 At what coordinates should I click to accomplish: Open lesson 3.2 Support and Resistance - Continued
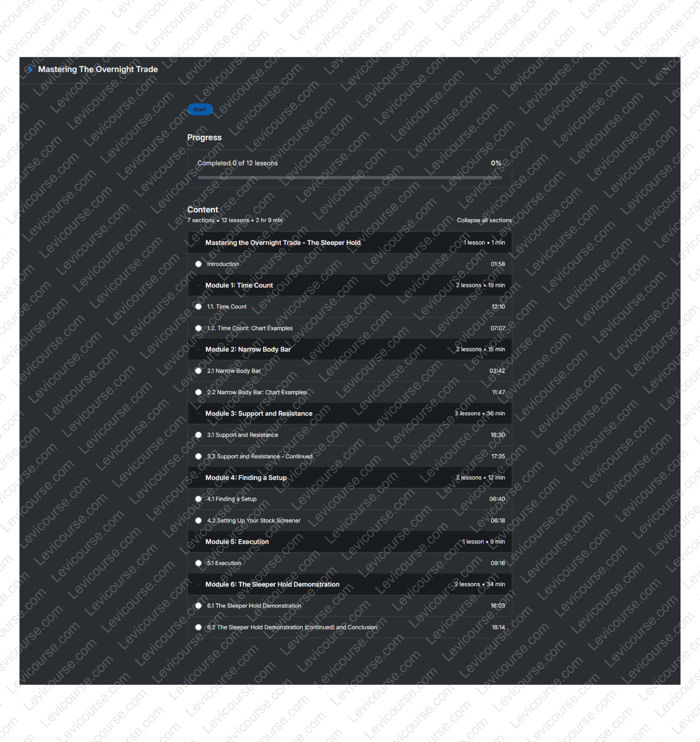(x=260, y=457)
